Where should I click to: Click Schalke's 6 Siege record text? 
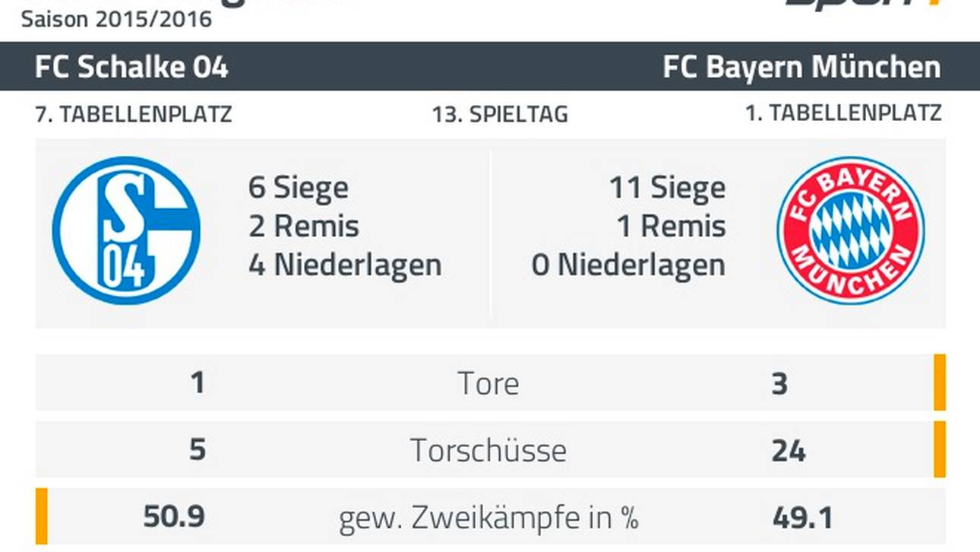[299, 189]
